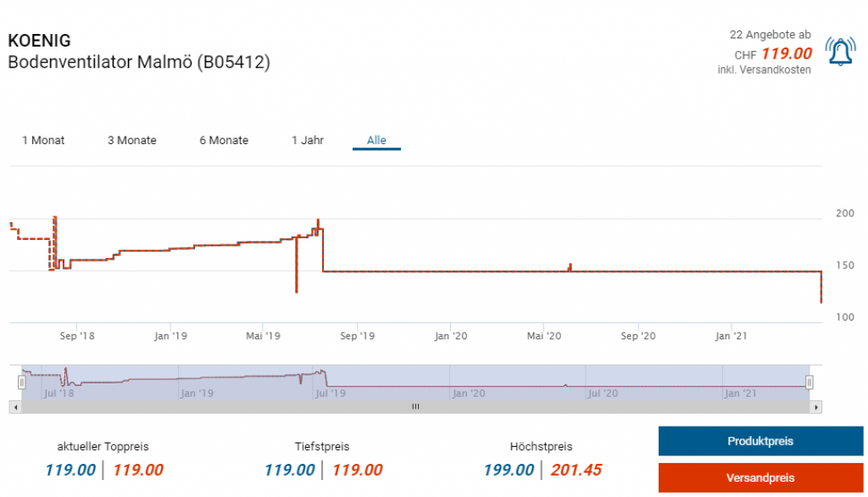This screenshot has width=868, height=497.
Task: Click the Höchstpreis value 201.45
Action: pos(576,470)
